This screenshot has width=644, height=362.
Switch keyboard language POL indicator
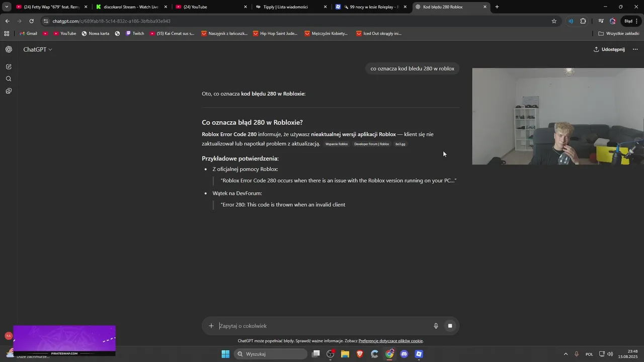(x=589, y=354)
